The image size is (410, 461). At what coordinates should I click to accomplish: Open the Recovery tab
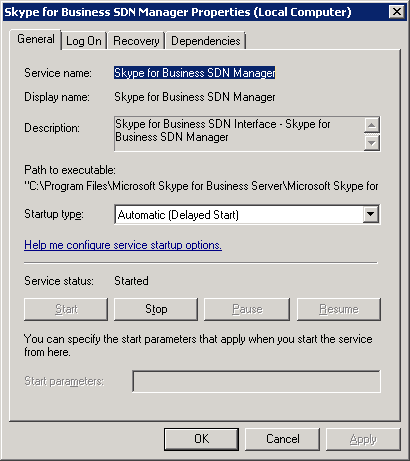pos(136,41)
